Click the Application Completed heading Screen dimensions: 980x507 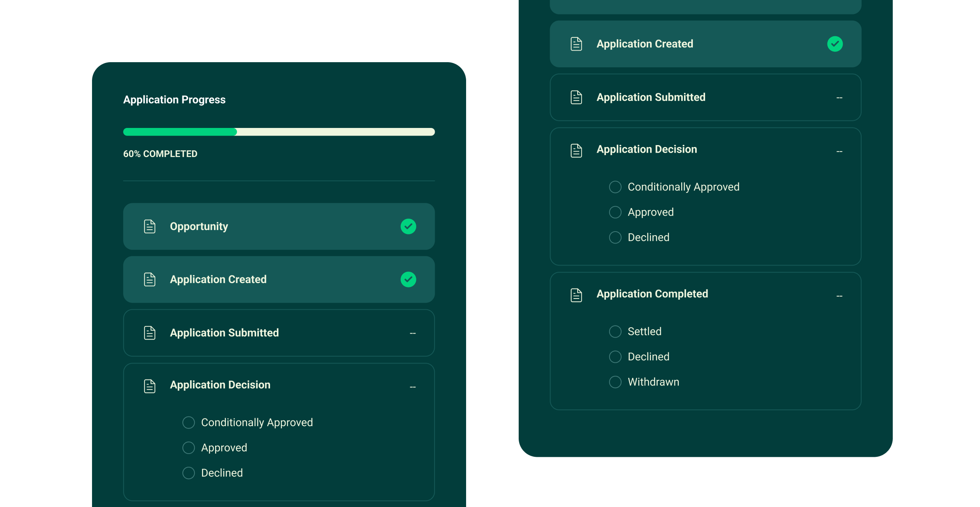652,294
